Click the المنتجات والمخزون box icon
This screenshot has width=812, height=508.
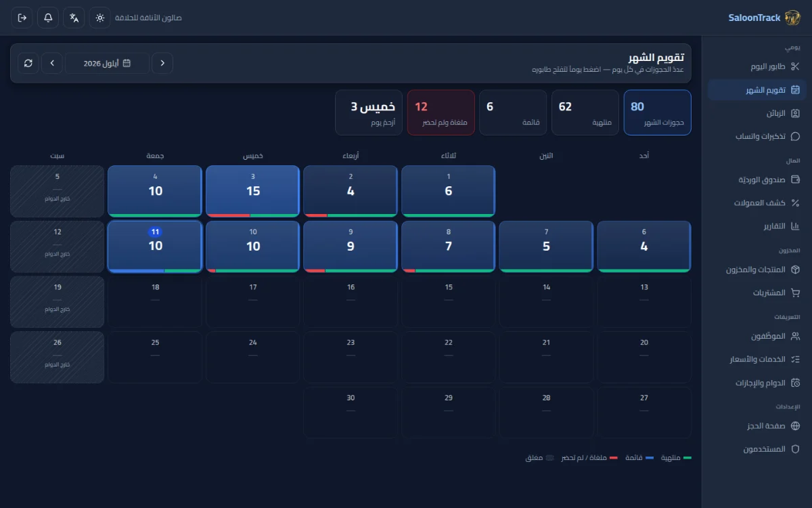(x=795, y=270)
